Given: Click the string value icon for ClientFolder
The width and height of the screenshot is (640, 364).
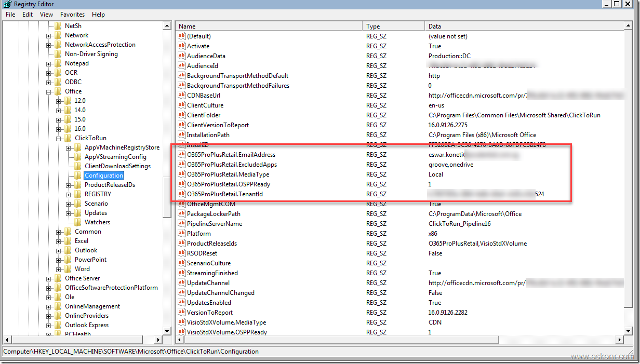Looking at the screenshot, I should (x=182, y=115).
